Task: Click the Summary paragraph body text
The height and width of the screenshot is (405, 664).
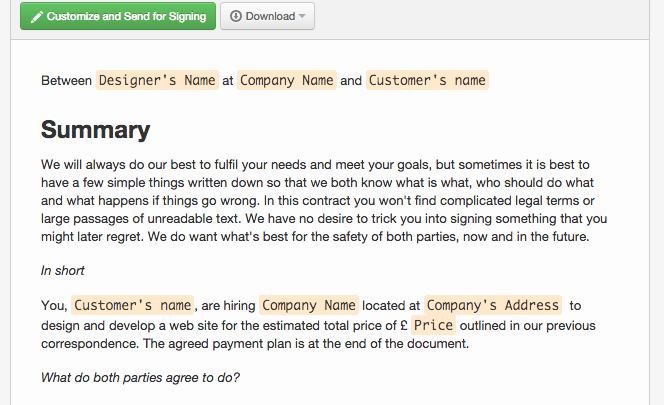Action: [x=324, y=200]
